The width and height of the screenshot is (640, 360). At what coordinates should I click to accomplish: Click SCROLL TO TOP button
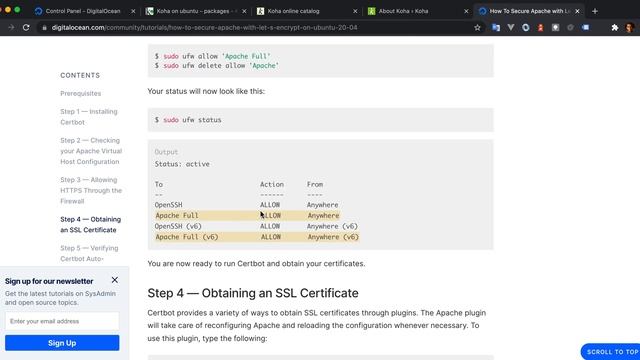coord(611,351)
